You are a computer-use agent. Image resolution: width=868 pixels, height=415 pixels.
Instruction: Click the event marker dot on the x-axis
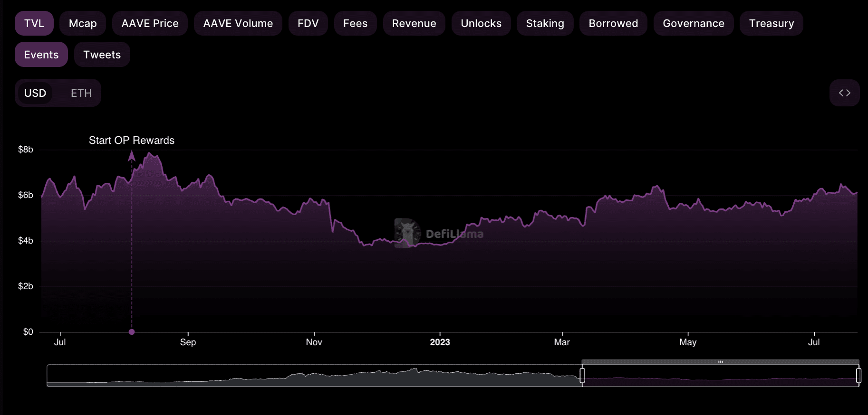pyautogui.click(x=132, y=332)
